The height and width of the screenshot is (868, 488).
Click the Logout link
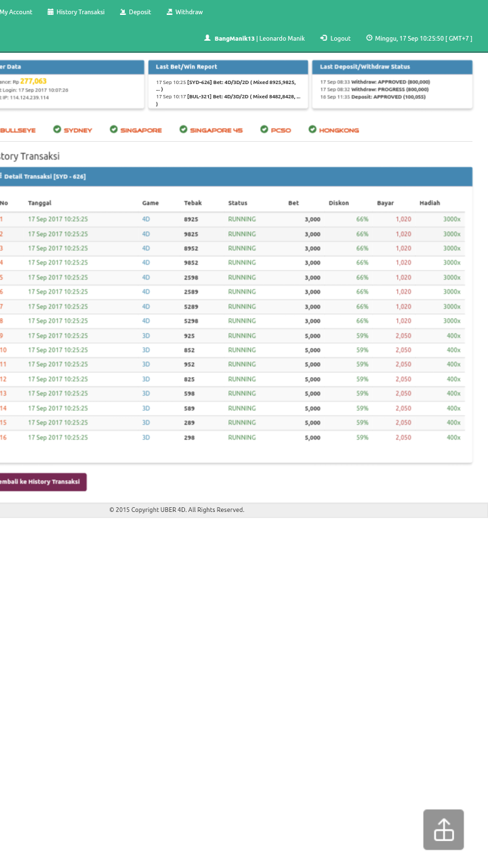click(x=340, y=39)
